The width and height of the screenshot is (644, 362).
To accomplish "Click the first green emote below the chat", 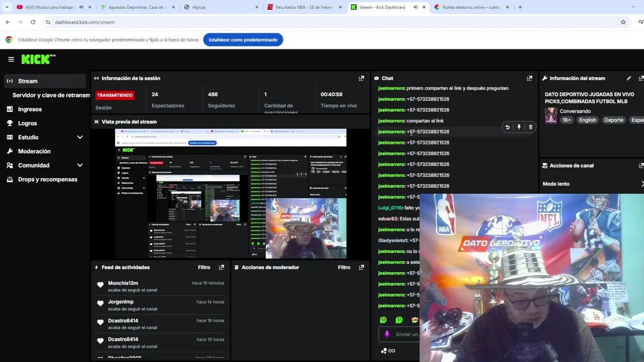I will click(x=383, y=320).
